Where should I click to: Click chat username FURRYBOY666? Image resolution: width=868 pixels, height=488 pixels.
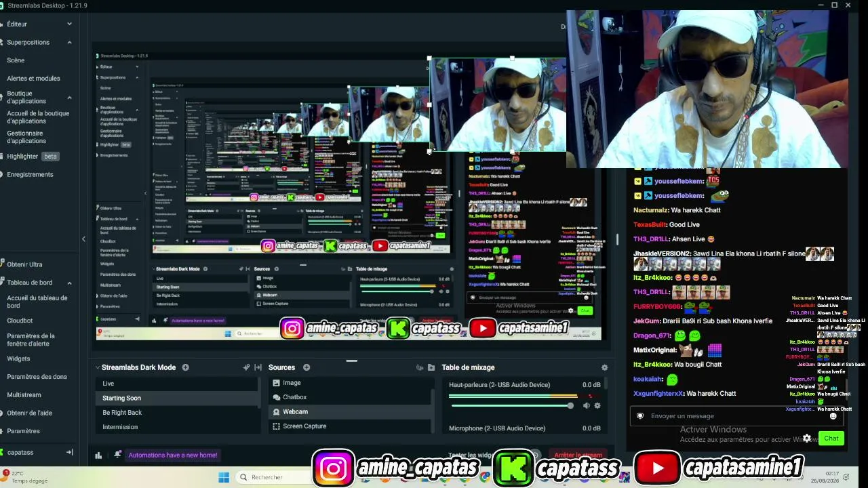pos(656,307)
